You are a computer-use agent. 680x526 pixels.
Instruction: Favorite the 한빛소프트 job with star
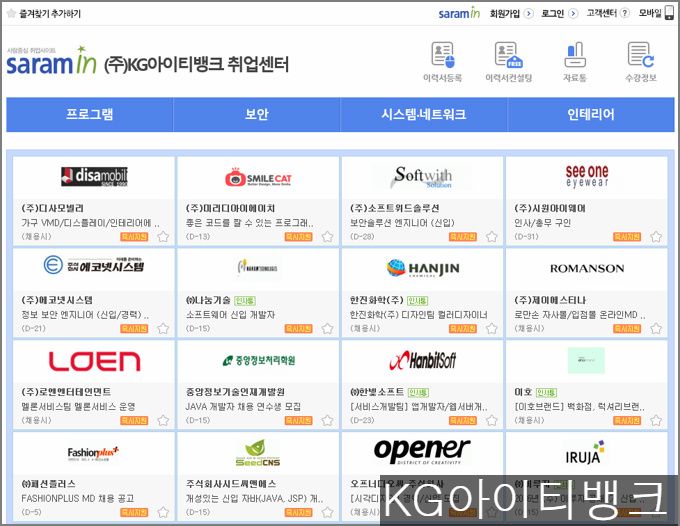click(491, 421)
